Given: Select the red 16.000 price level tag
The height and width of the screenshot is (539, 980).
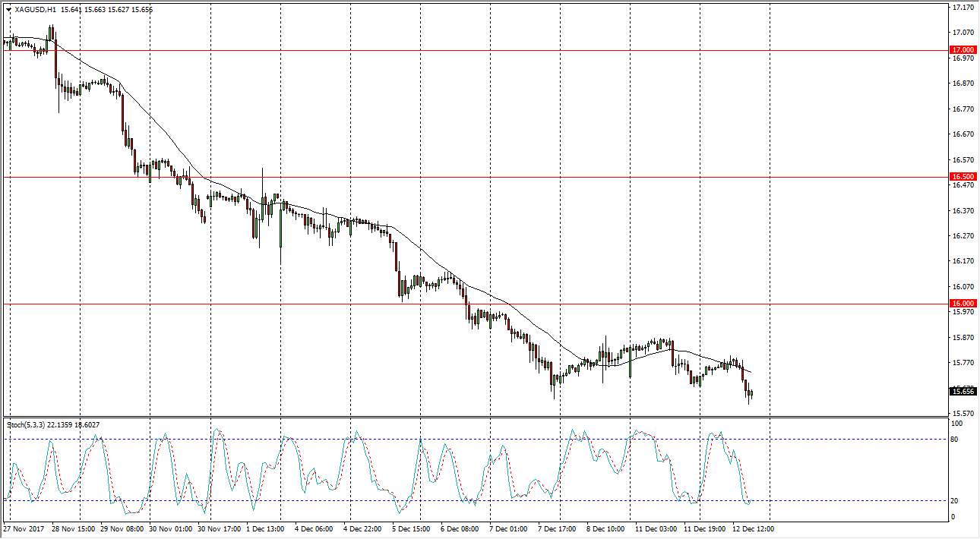Looking at the screenshot, I should 963,304.
